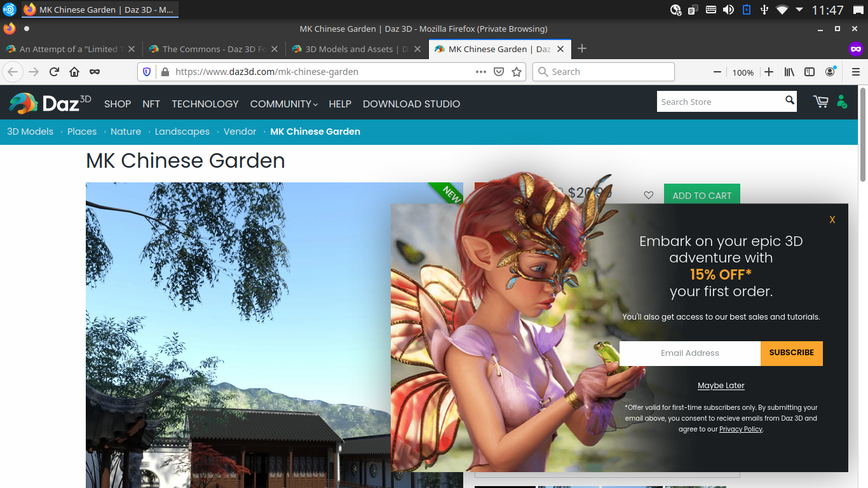Open the Privacy Policy link

741,429
